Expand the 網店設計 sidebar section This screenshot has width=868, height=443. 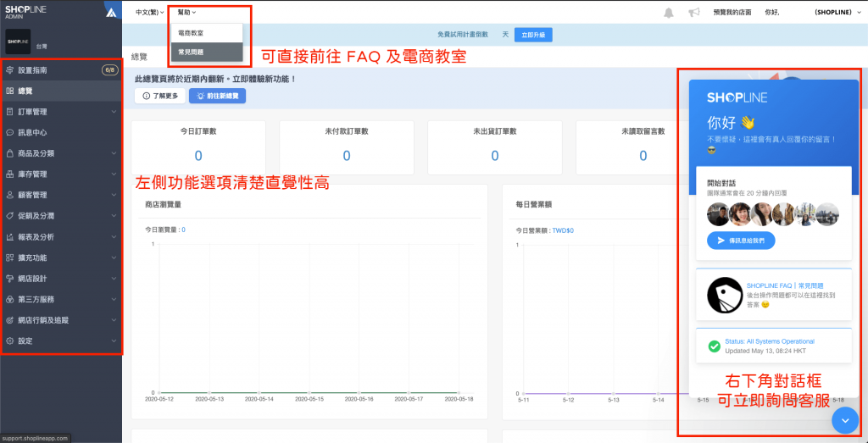tap(61, 279)
